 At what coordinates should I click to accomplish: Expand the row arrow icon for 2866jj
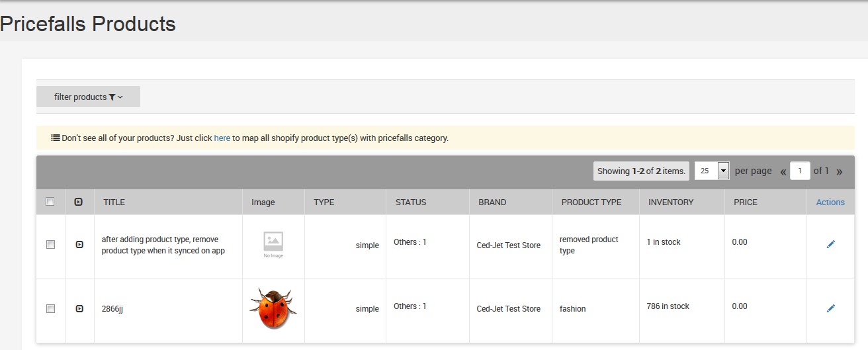point(79,308)
